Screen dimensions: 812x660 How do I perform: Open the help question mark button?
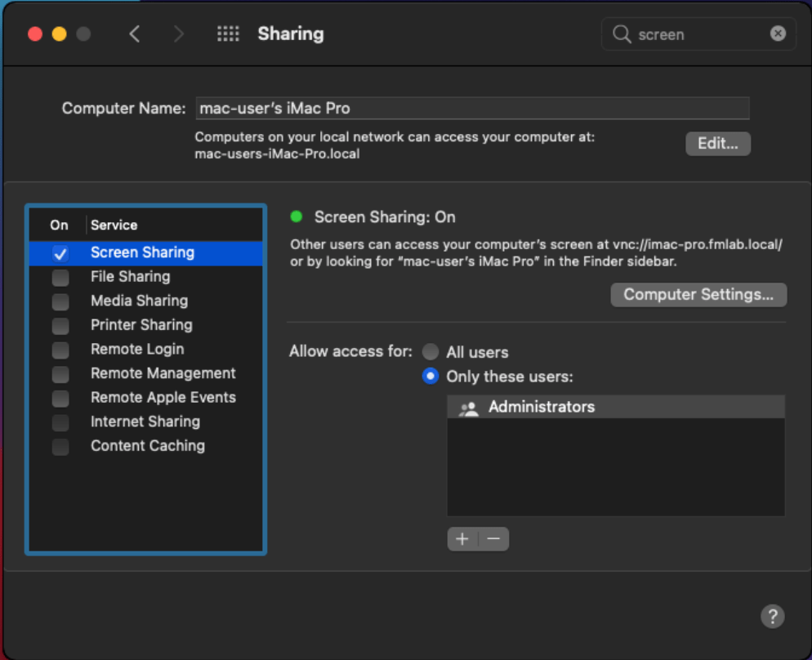772,616
